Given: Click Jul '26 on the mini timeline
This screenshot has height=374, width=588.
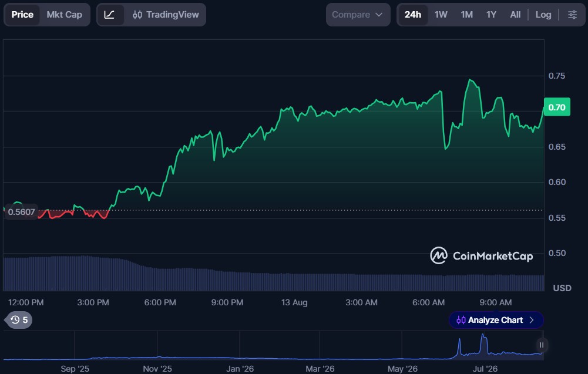Looking at the screenshot, I should pos(485,369).
